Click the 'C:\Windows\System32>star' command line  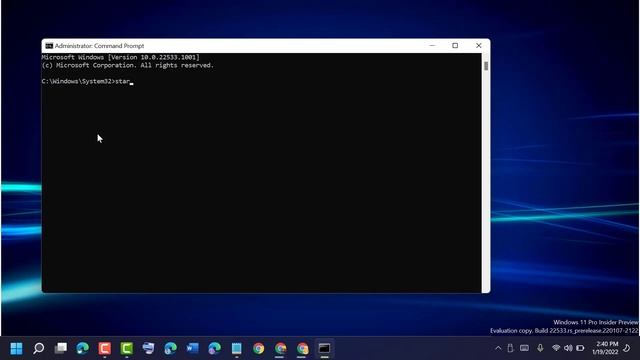86,81
